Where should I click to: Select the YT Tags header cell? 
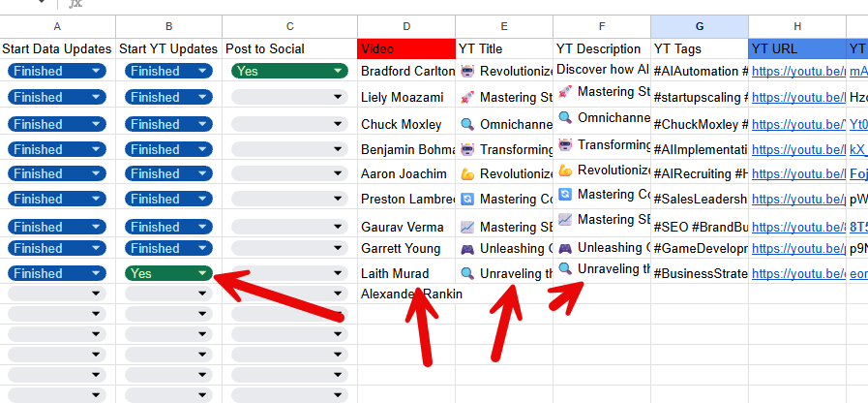pyautogui.click(x=699, y=48)
